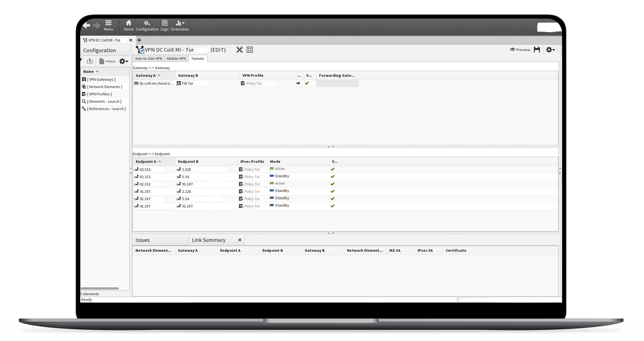Open the Configuration gear icon
The height and width of the screenshot is (341, 644).
pyautogui.click(x=147, y=25)
